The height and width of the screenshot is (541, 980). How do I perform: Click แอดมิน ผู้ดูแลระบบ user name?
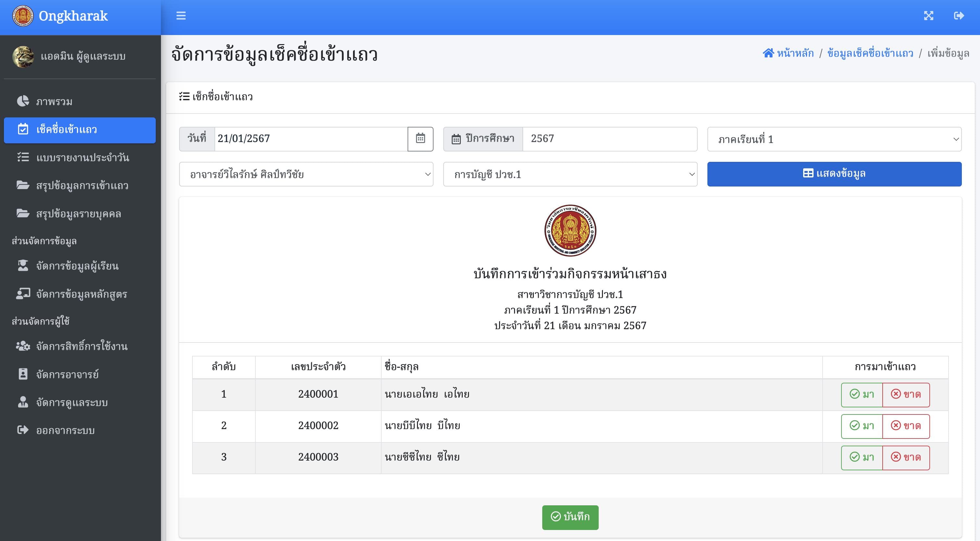tap(83, 57)
